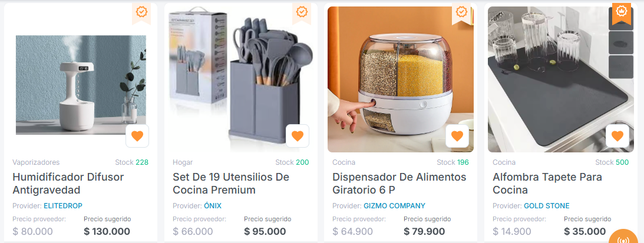Image resolution: width=644 pixels, height=243 pixels.
Task: Open provider ÓNIX link
Action: (x=212, y=206)
